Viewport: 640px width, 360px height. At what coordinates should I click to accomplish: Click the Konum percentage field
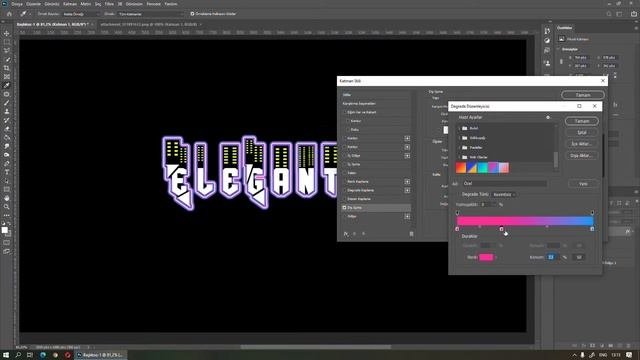pyautogui.click(x=552, y=258)
